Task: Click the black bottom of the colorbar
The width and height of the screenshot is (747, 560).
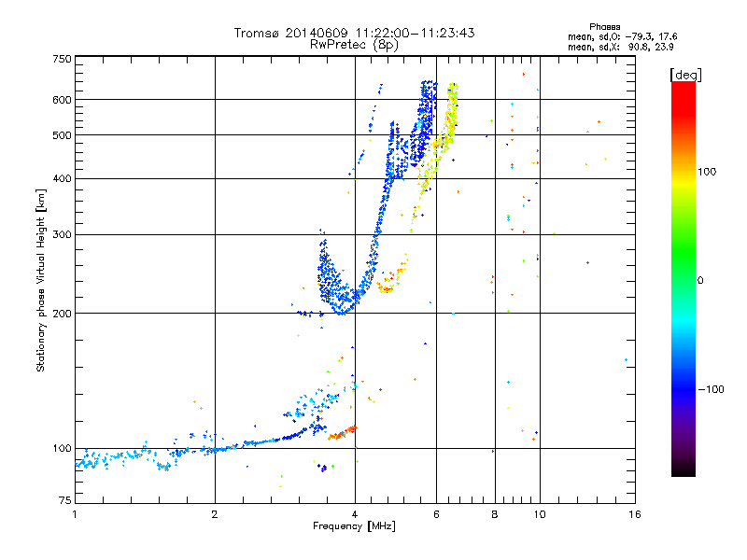Action: coord(684,469)
